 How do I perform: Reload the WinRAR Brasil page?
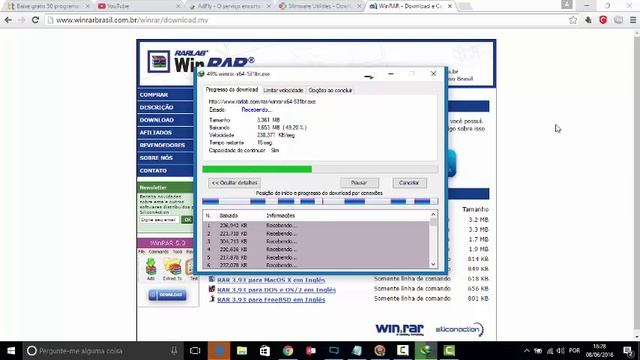35,20
